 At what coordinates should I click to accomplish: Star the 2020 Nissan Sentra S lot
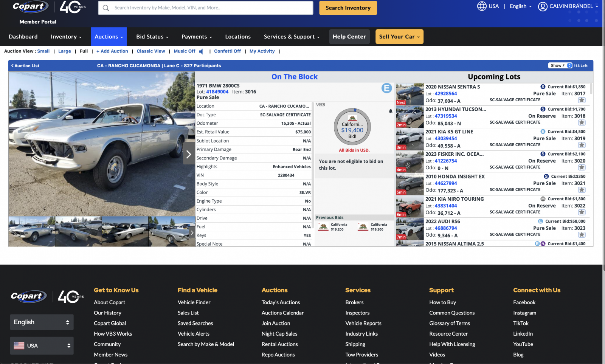(x=582, y=100)
